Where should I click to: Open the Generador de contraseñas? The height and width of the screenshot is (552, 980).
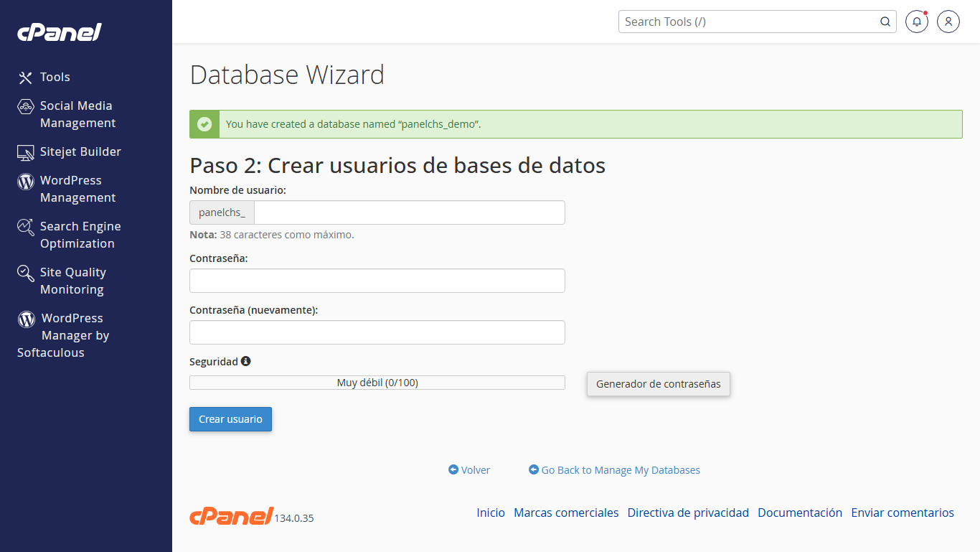tap(659, 384)
